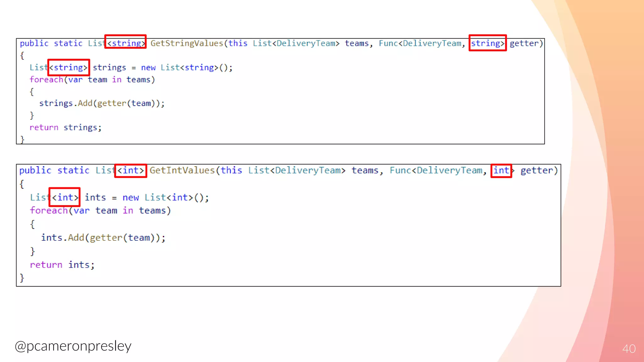Click foreach keyword in first code block
This screenshot has width=644, height=362.
pyautogui.click(x=47, y=80)
